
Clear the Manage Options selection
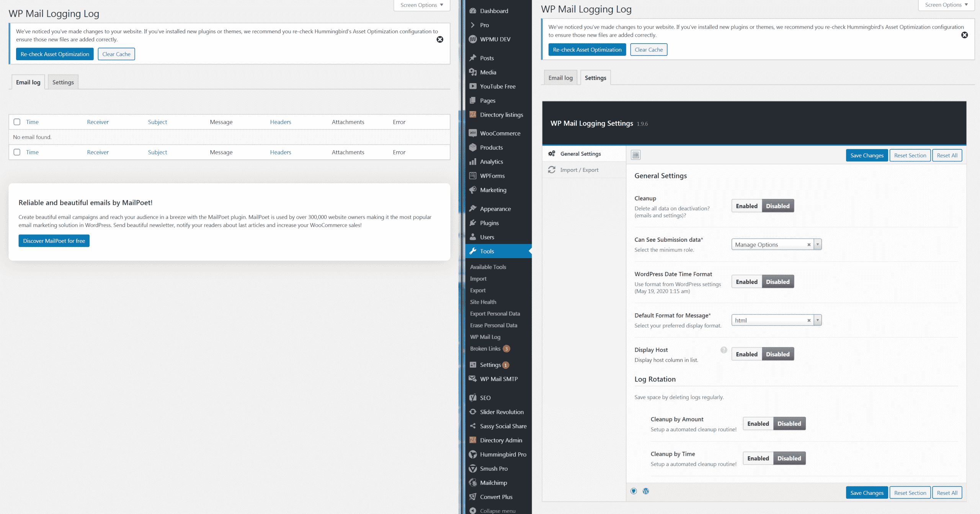pos(809,245)
